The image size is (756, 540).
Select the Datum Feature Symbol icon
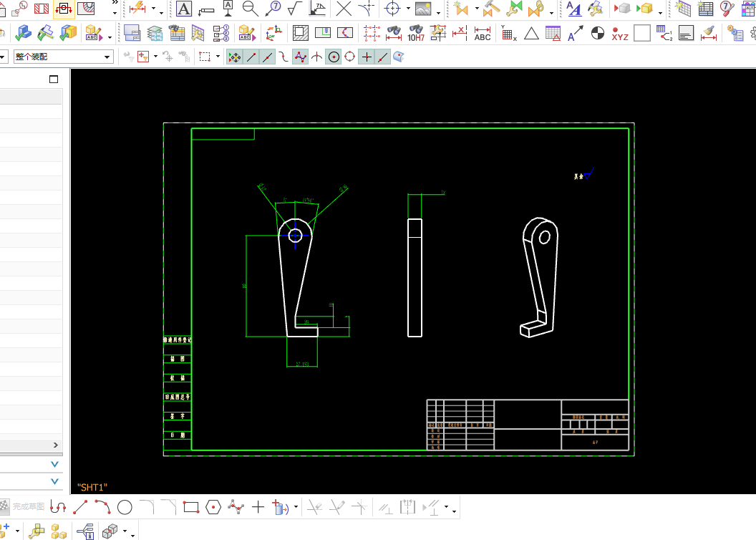[x=228, y=8]
